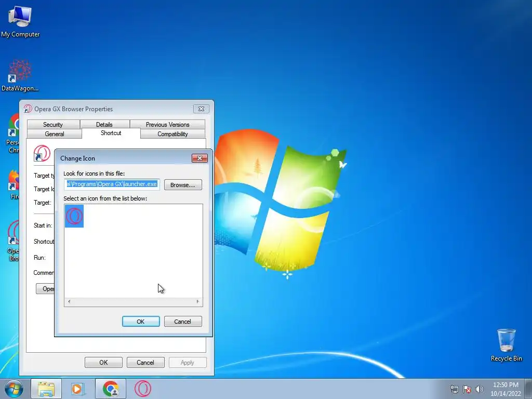Click the network tray icon
This screenshot has height=399, width=532.
[454, 389]
